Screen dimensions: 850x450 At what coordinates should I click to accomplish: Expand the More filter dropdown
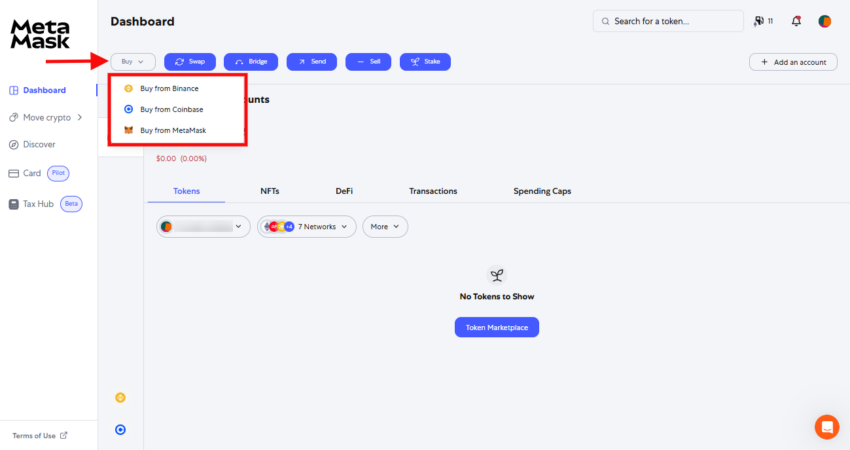[385, 227]
